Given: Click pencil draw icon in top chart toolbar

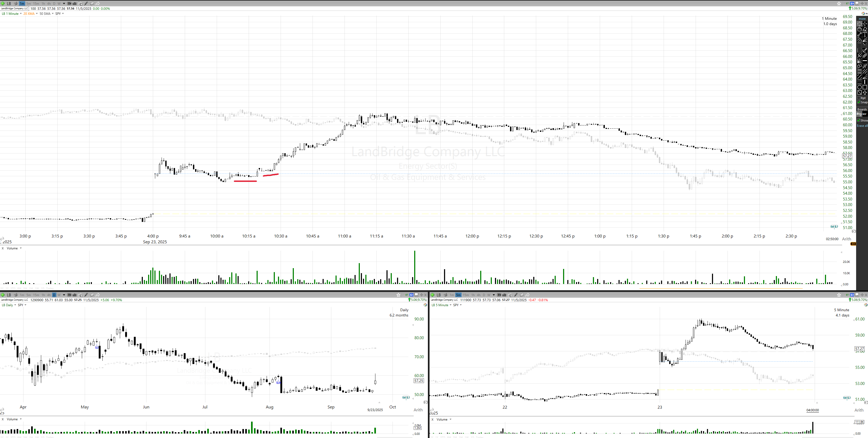Looking at the screenshot, I should [x=86, y=3].
